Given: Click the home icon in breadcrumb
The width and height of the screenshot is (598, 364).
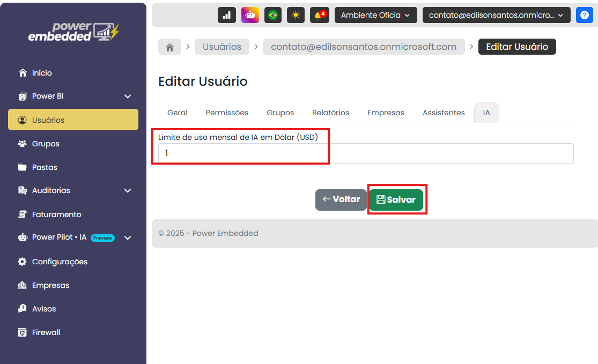Looking at the screenshot, I should pyautogui.click(x=169, y=47).
